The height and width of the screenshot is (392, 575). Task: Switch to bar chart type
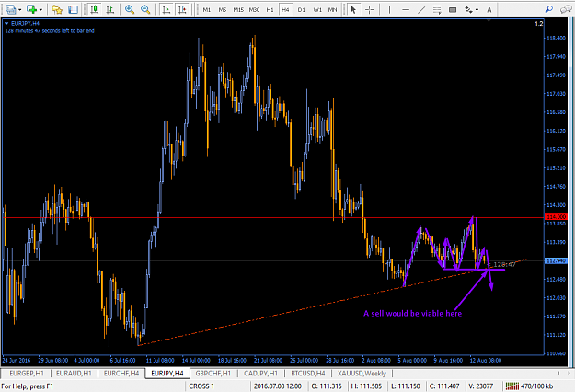click(110, 9)
